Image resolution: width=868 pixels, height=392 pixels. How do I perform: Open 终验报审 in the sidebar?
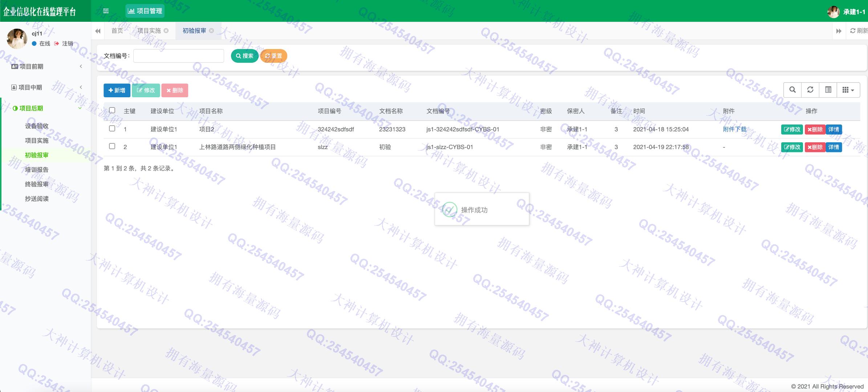coord(37,184)
